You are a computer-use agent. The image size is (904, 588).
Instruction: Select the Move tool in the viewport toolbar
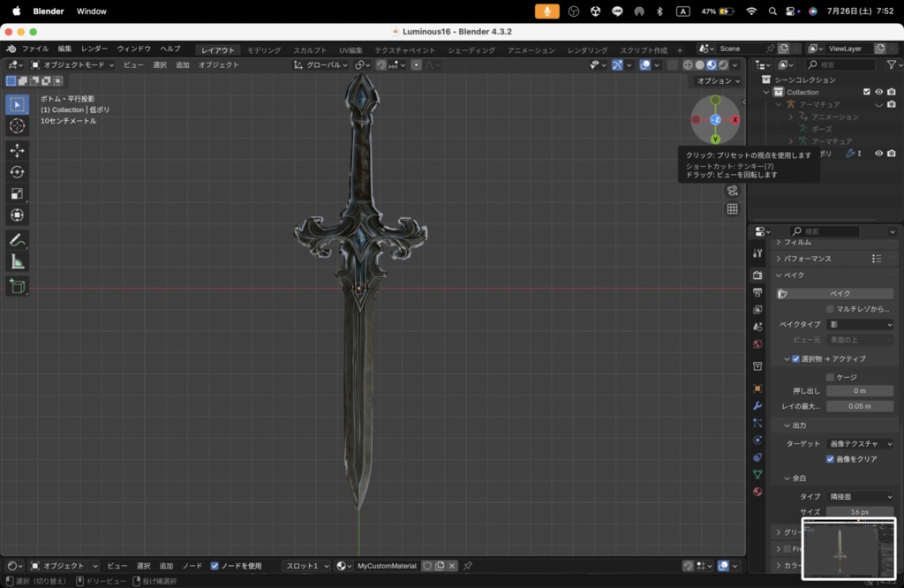(x=18, y=151)
